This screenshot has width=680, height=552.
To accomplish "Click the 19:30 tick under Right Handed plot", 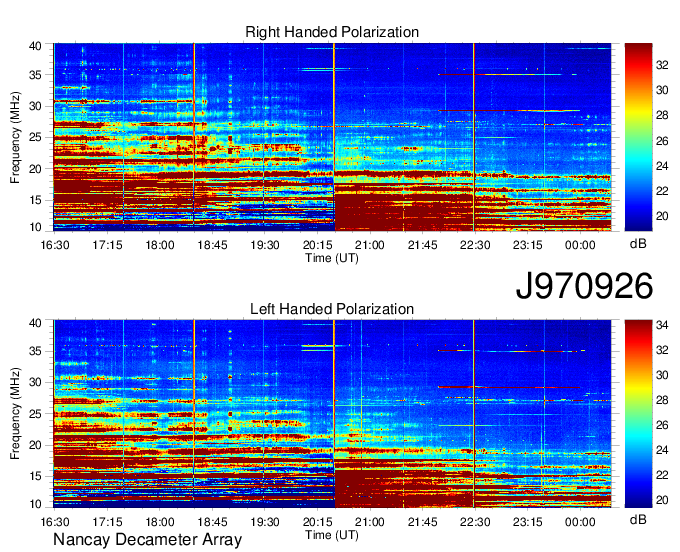I will [x=265, y=245].
